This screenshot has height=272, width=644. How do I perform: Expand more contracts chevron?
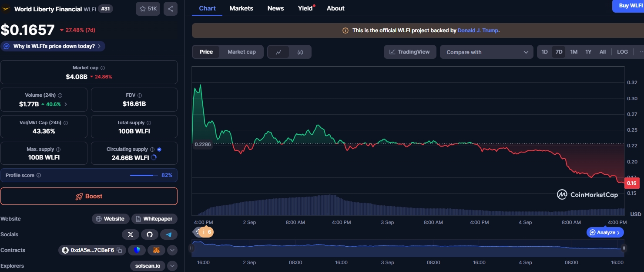pos(172,250)
